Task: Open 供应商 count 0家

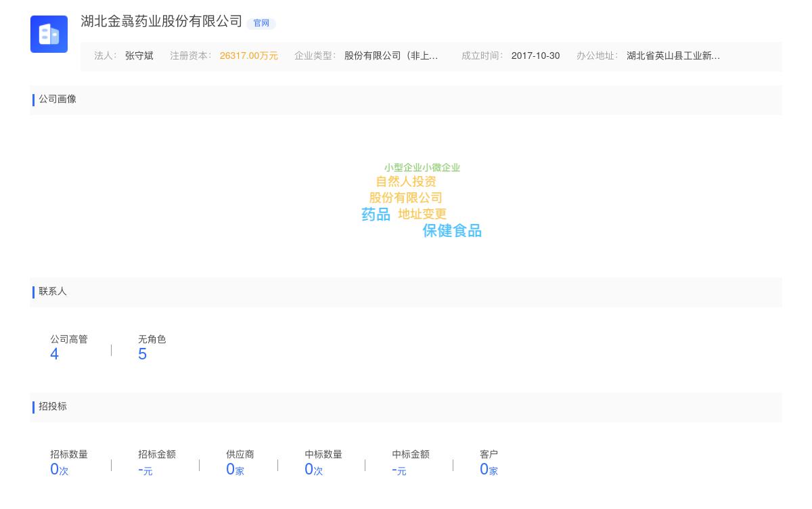Action: (x=235, y=469)
